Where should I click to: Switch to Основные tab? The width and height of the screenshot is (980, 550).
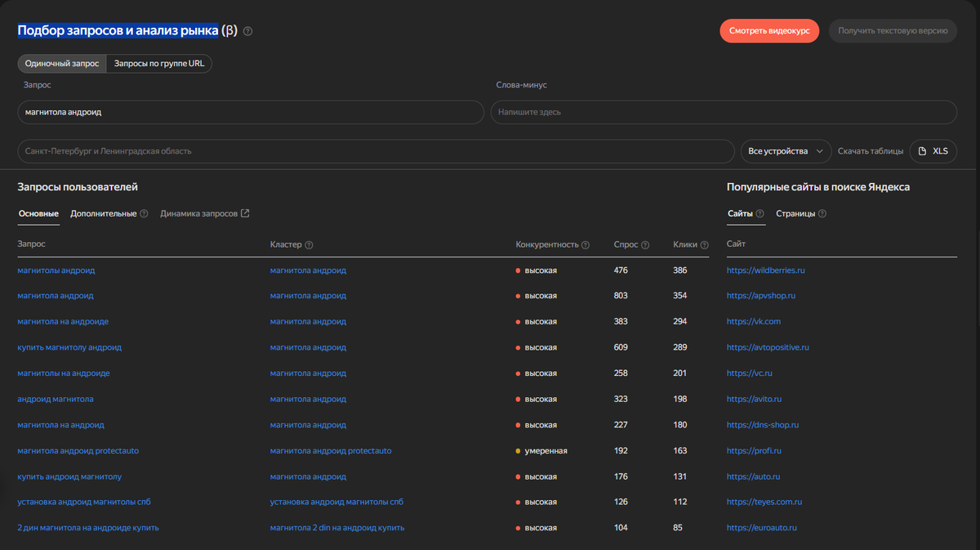click(x=38, y=213)
